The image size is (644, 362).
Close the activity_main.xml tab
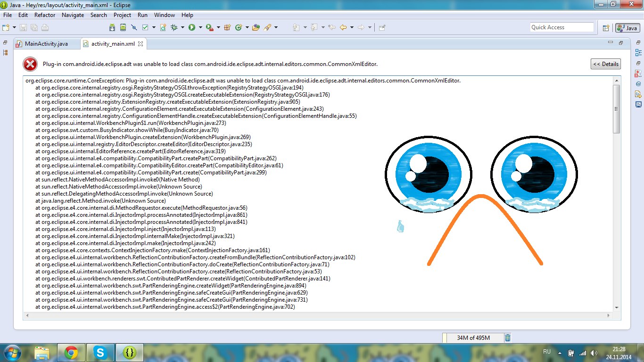[x=140, y=44]
